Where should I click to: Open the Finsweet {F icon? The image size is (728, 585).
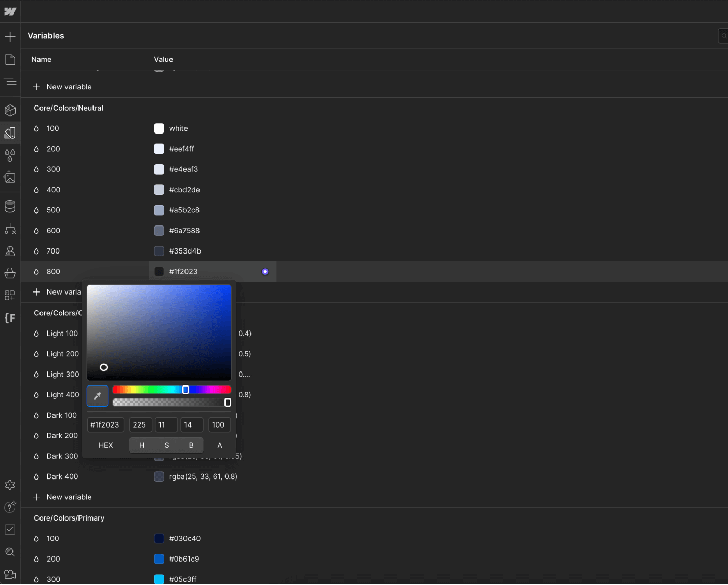[x=10, y=318]
